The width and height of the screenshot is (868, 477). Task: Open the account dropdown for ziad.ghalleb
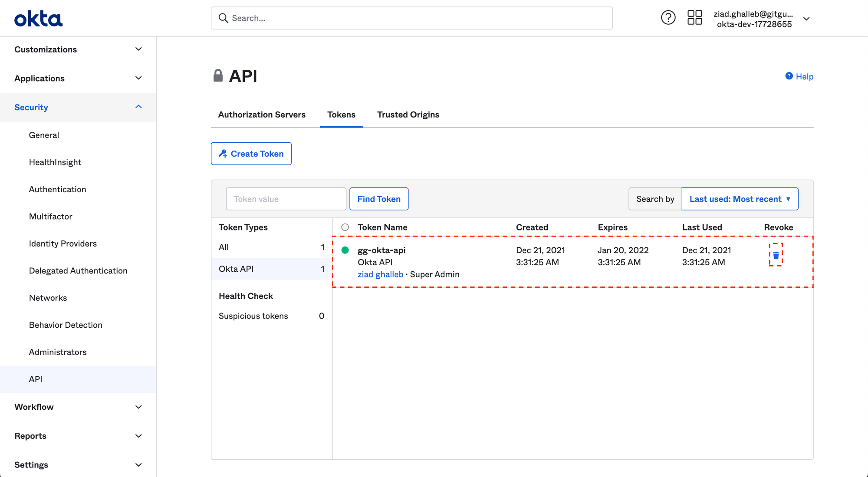click(806, 19)
